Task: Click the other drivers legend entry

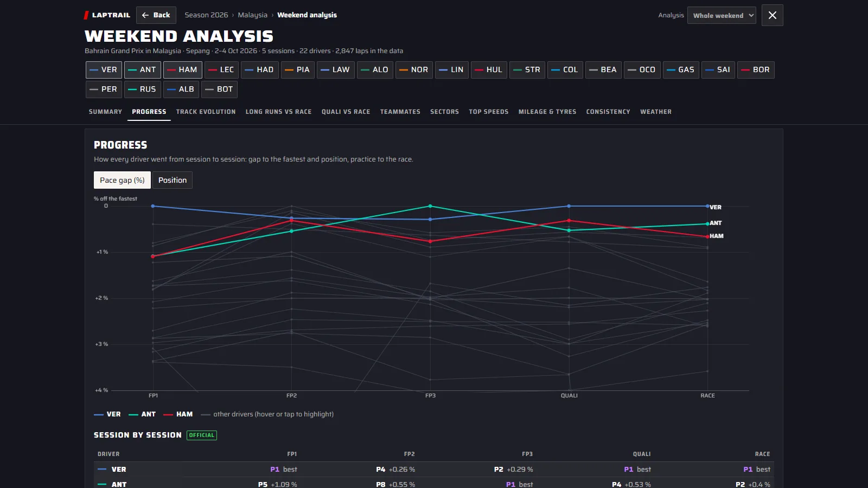Action: (267, 414)
